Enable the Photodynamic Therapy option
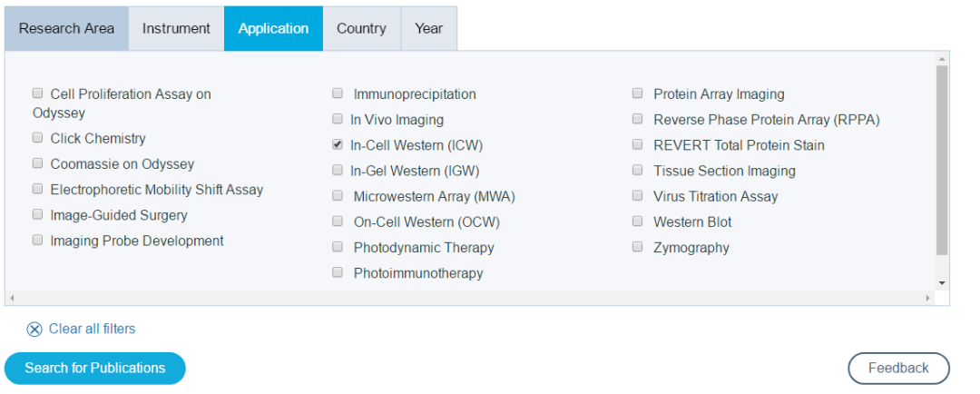Screen dimensions: 980x394 [338, 247]
